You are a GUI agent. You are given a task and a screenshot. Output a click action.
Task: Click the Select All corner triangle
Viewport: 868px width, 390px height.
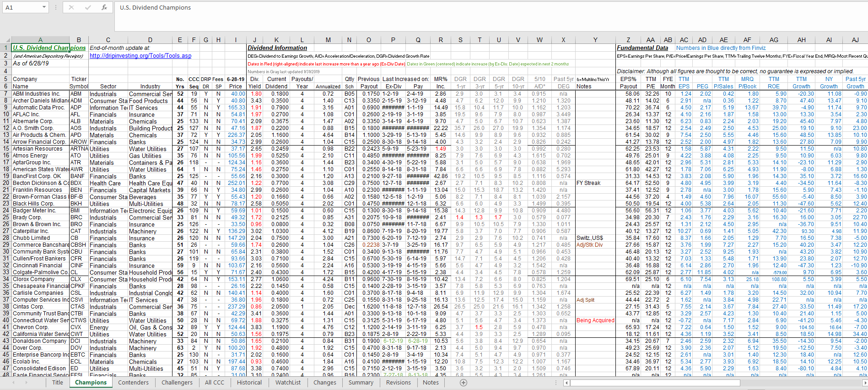pos(8,40)
